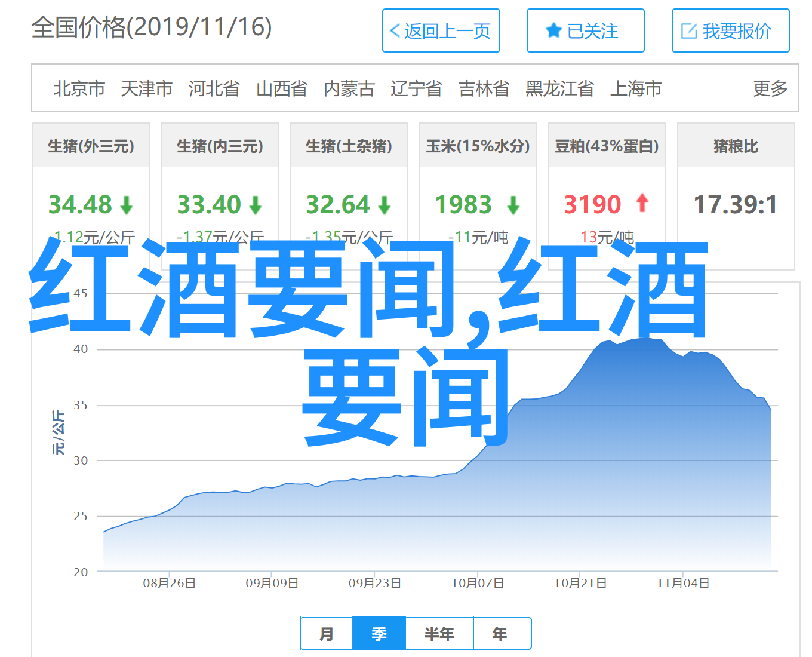Image resolution: width=812 pixels, height=657 pixels.
Task: Open the 豆粕(43%蛋白) price card
Action: 607,197
